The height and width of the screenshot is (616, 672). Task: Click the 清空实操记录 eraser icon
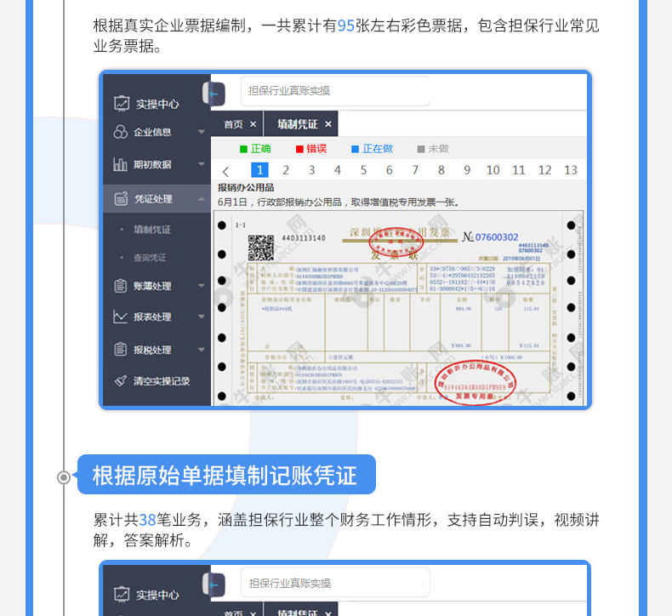tap(120, 381)
